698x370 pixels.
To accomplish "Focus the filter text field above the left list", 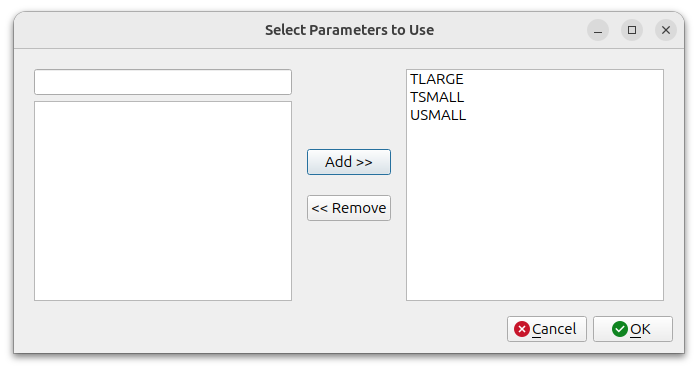I will [x=163, y=82].
